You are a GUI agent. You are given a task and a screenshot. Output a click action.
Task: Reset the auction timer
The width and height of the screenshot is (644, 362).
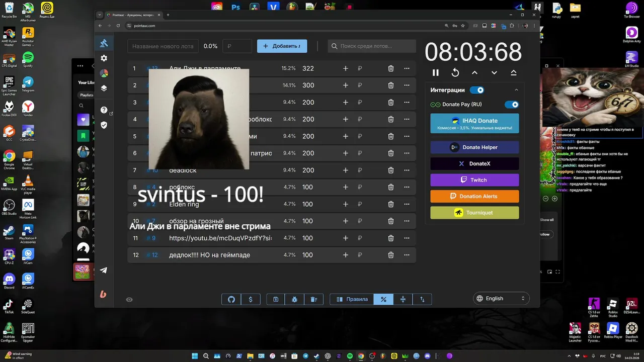point(455,72)
